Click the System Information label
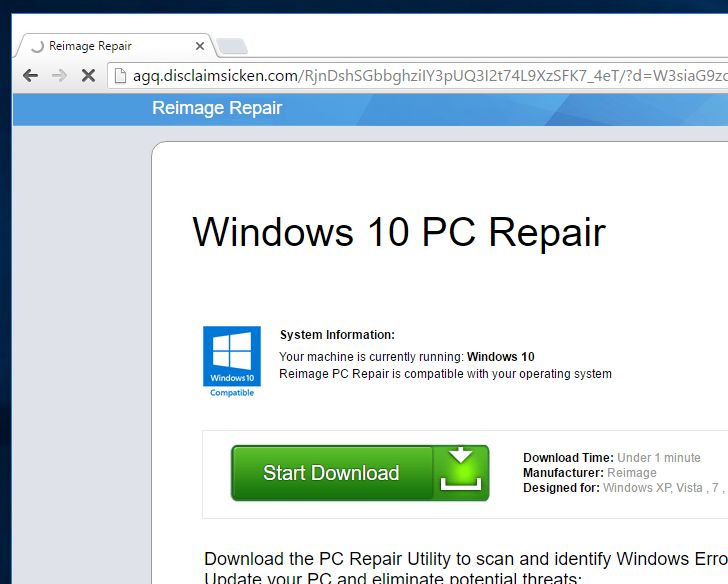 tap(337, 335)
